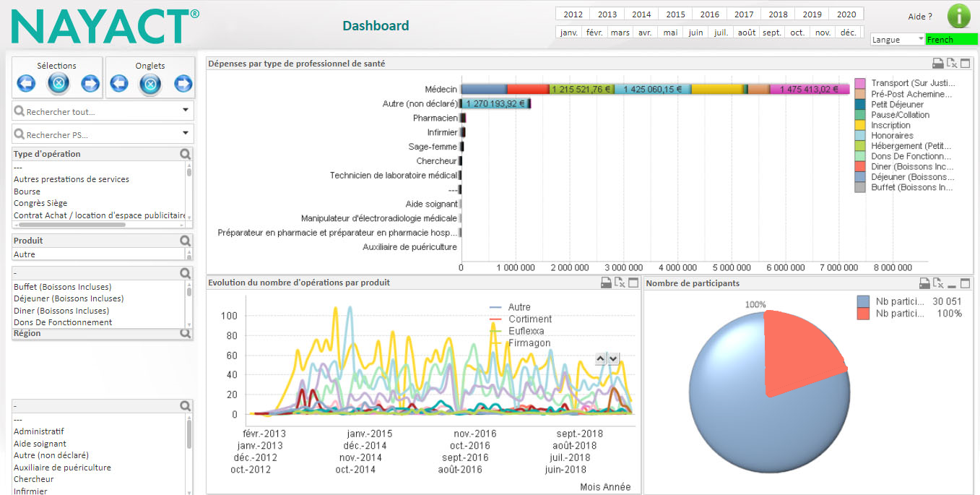This screenshot has height=495, width=980.
Task: Open the green info help icon
Action: (x=959, y=16)
